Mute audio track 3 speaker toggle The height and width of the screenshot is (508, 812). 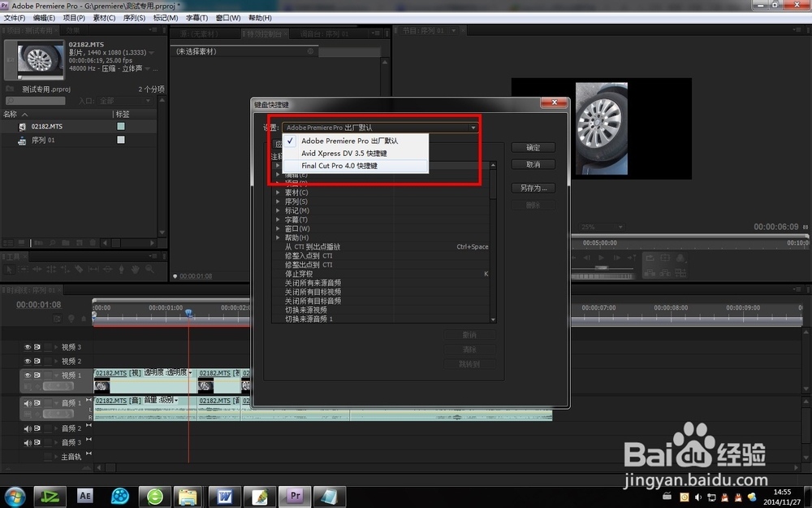pos(28,443)
